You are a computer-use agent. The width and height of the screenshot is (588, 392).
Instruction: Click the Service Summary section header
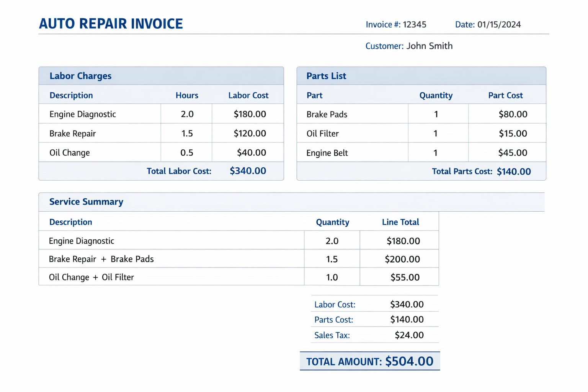click(86, 202)
